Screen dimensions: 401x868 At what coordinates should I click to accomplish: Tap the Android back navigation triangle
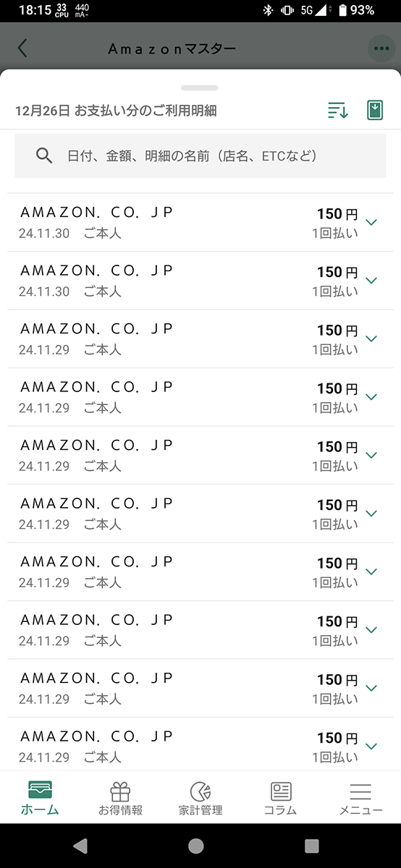(80, 846)
